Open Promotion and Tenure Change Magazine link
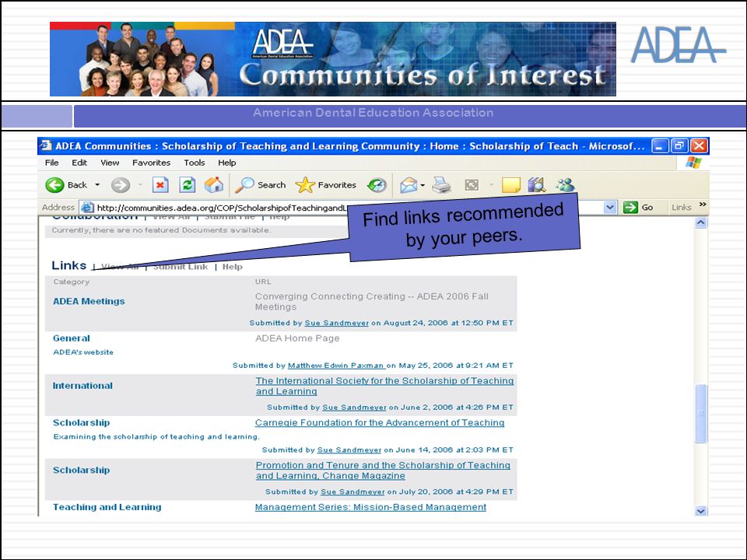This screenshot has height=560, width=747. tap(383, 471)
